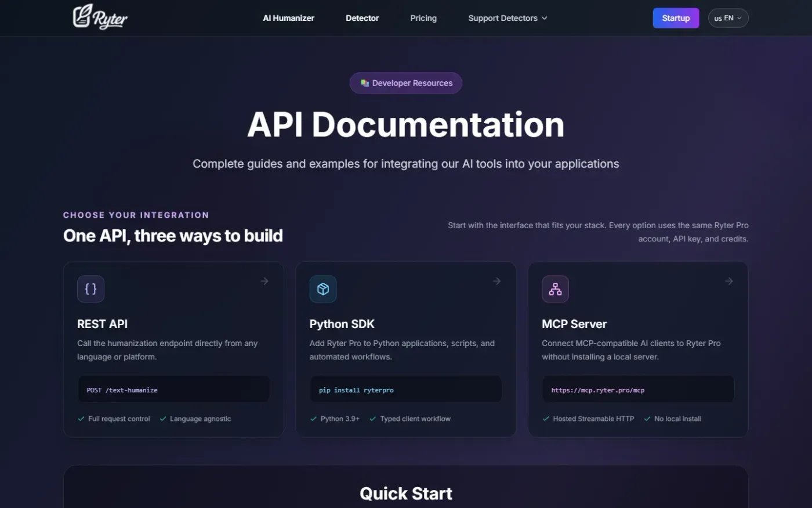Click the CHOOSE YOUR INTEGRATION label
The image size is (812, 508).
coord(136,215)
